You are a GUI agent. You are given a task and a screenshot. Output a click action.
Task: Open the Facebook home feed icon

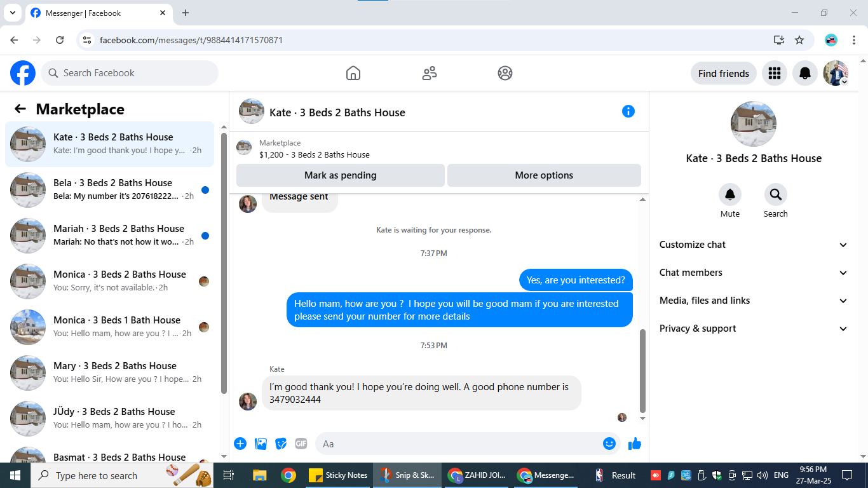pos(353,73)
